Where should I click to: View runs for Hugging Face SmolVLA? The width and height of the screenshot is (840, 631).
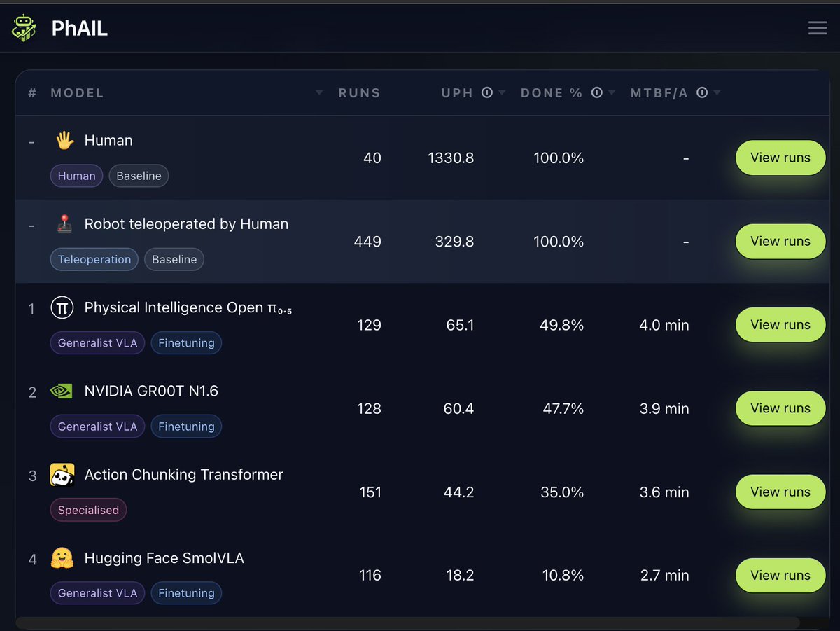(x=780, y=575)
